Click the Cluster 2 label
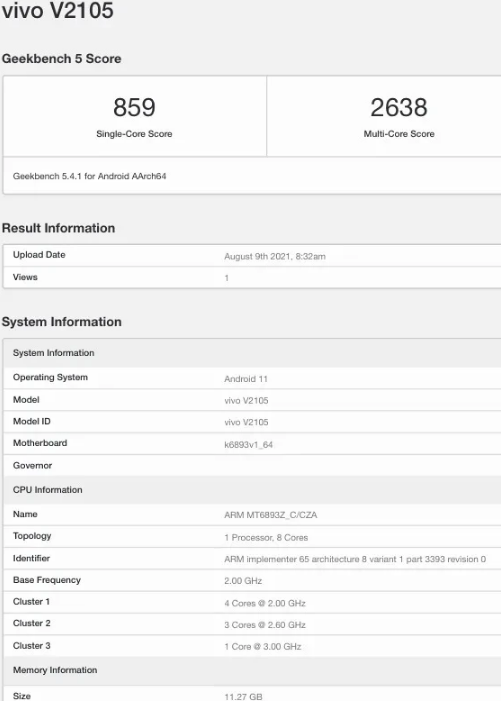Image resolution: width=501 pixels, height=701 pixels. [31, 623]
